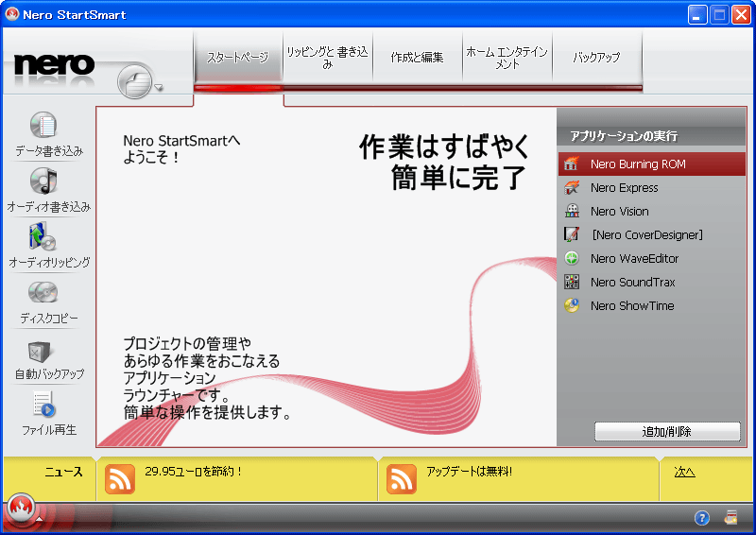756x535 pixels.
Task: Open the ホームエンタテインメント tab
Action: (x=507, y=58)
